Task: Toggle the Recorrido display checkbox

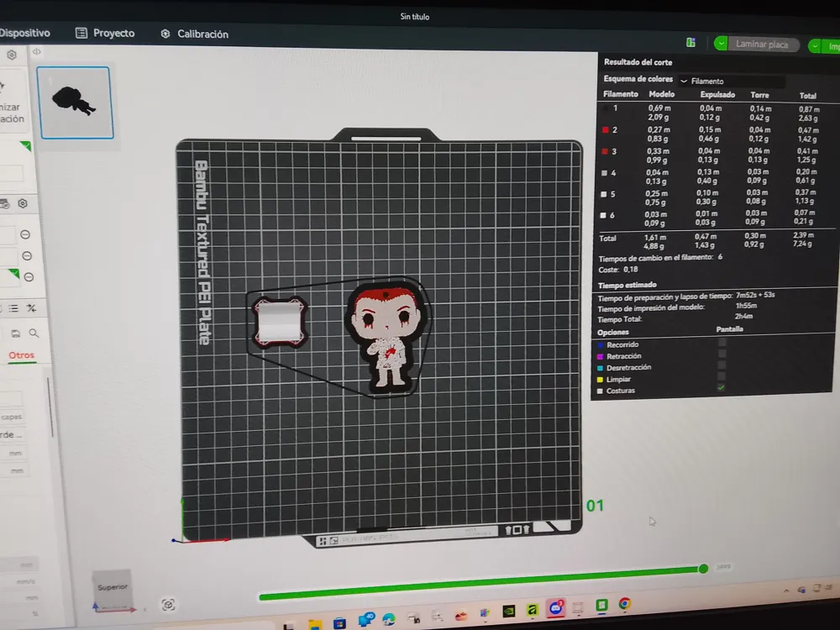Action: coord(722,343)
